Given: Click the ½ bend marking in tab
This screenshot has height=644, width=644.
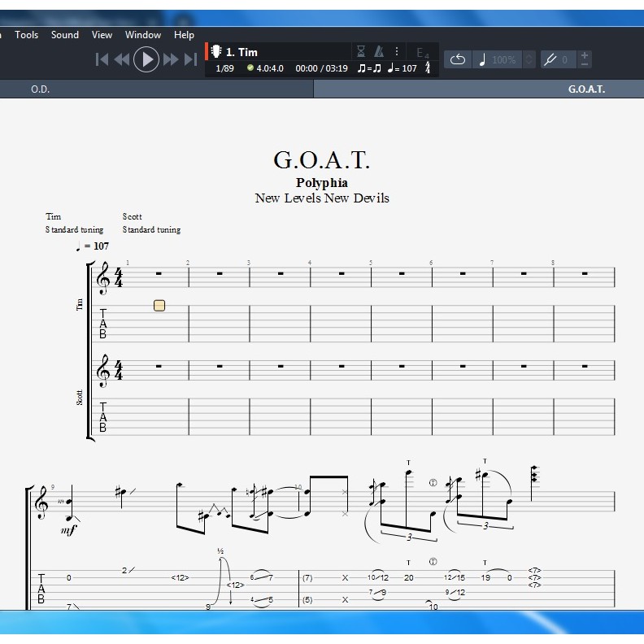Looking at the screenshot, I should (x=220, y=551).
